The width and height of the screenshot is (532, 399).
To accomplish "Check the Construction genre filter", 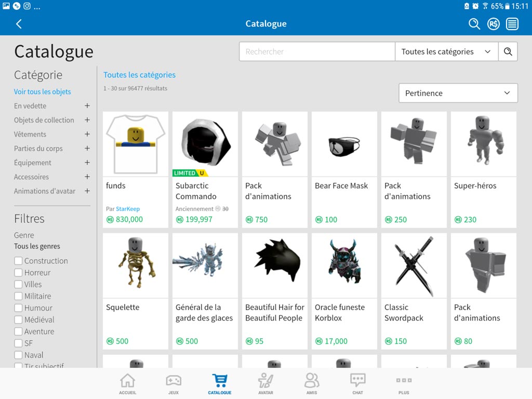I will click(18, 261).
